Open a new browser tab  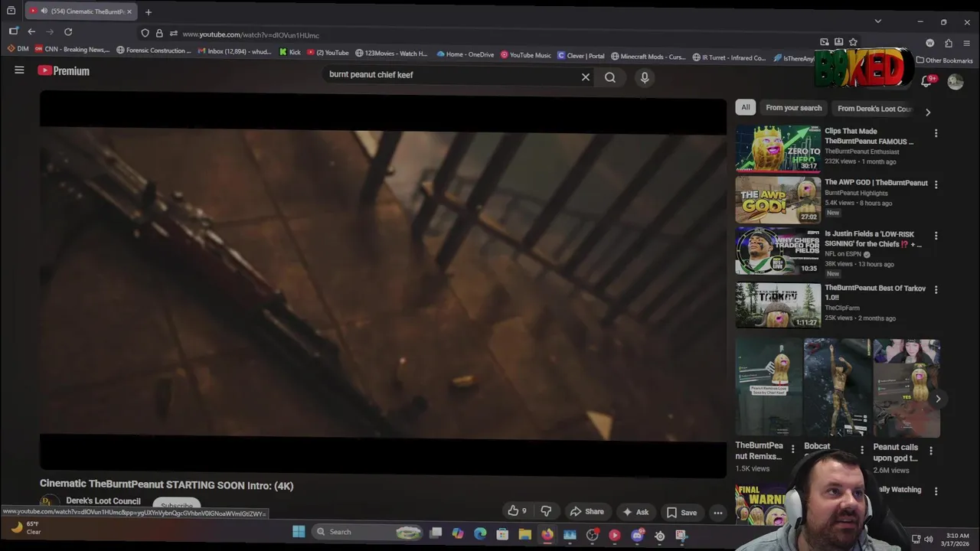149,11
